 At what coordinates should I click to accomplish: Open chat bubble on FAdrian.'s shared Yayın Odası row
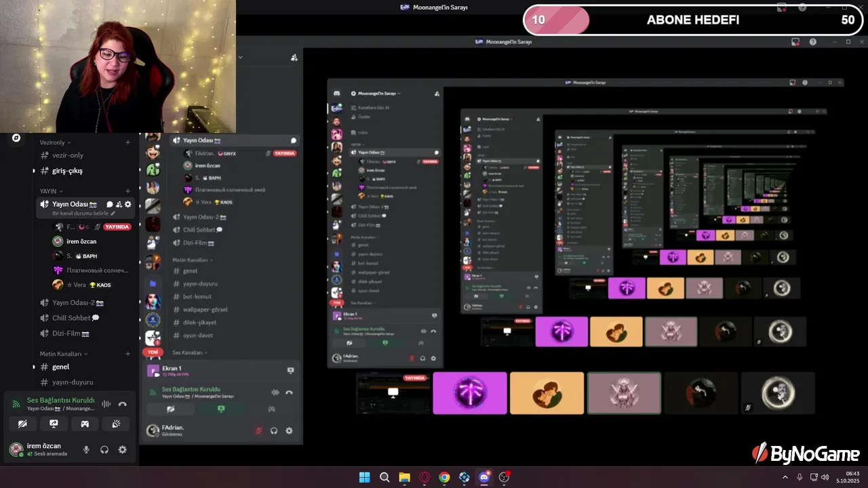(294, 140)
